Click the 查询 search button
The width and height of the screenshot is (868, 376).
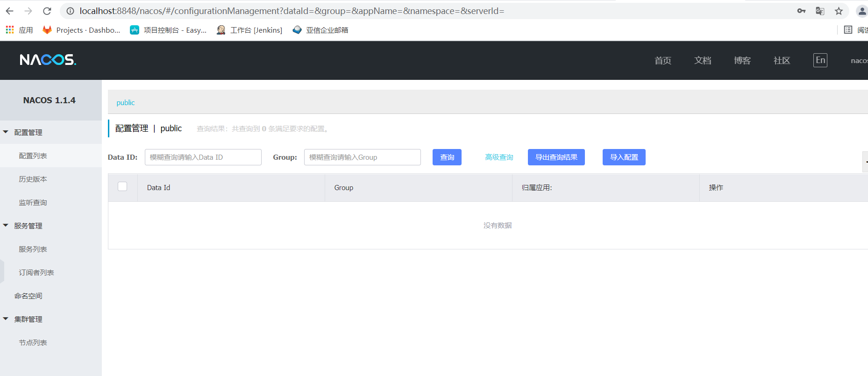[447, 157]
